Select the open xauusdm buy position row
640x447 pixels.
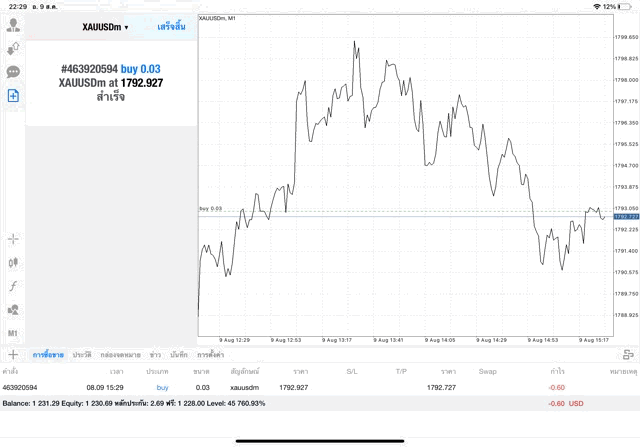300,387
